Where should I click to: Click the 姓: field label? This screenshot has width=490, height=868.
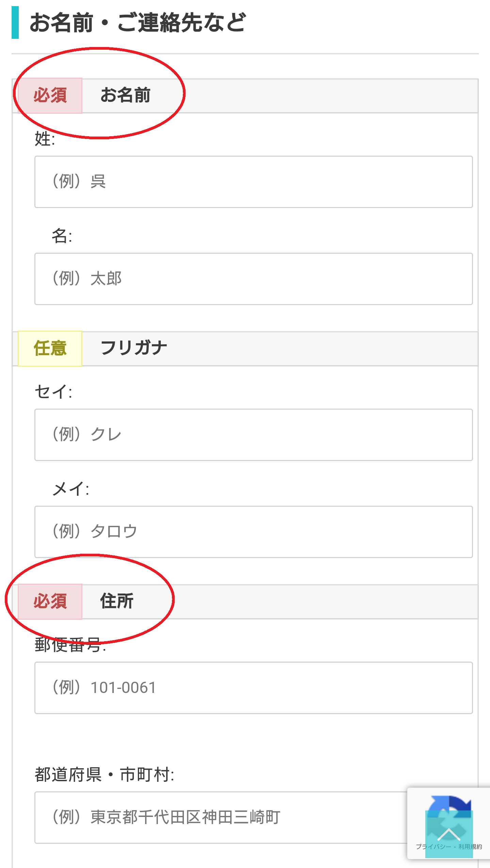pyautogui.click(x=45, y=139)
